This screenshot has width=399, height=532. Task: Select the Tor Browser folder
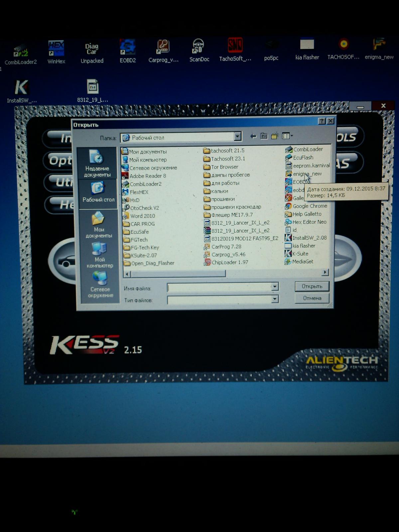click(x=221, y=167)
